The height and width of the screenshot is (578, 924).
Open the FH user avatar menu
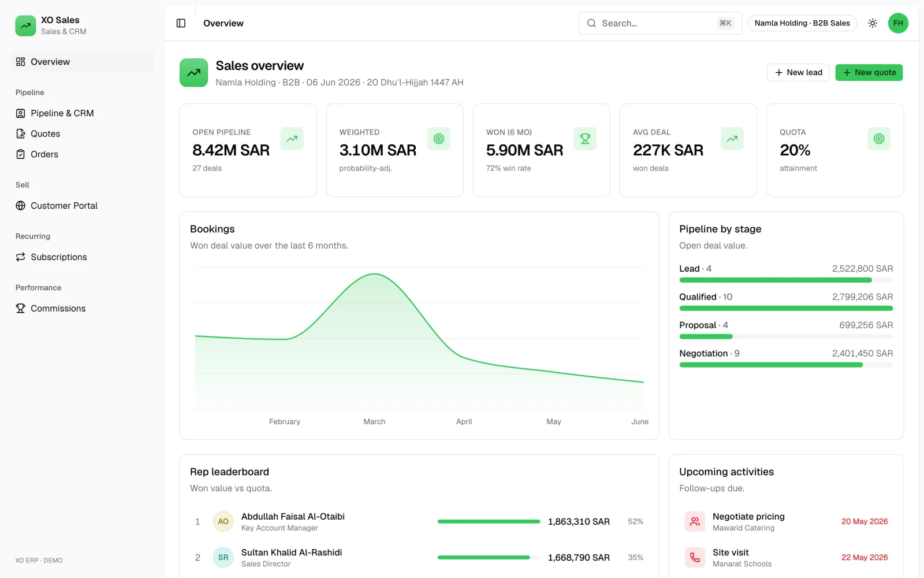[x=898, y=23]
